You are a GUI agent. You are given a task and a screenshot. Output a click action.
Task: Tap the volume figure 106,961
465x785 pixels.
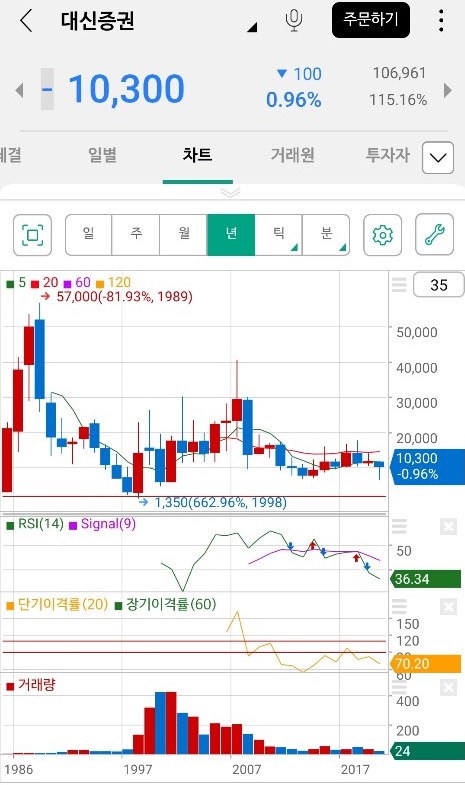tap(399, 73)
